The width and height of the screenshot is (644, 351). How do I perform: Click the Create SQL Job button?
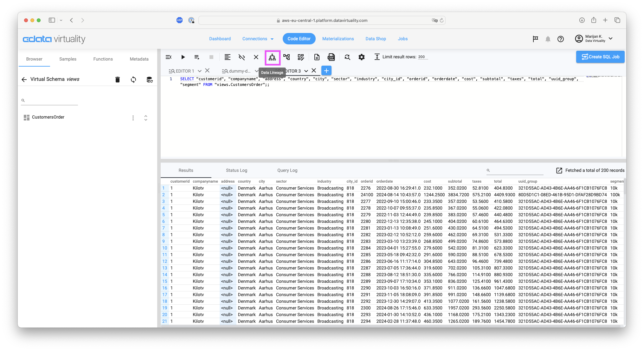point(600,57)
